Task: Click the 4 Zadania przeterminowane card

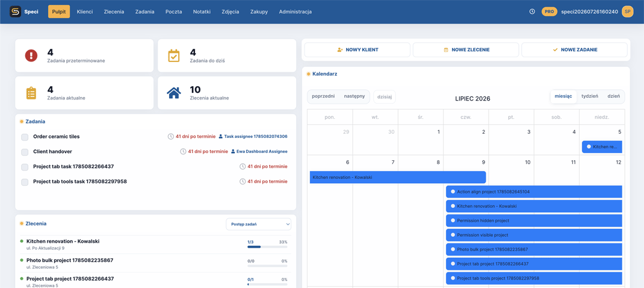Action: pos(84,55)
